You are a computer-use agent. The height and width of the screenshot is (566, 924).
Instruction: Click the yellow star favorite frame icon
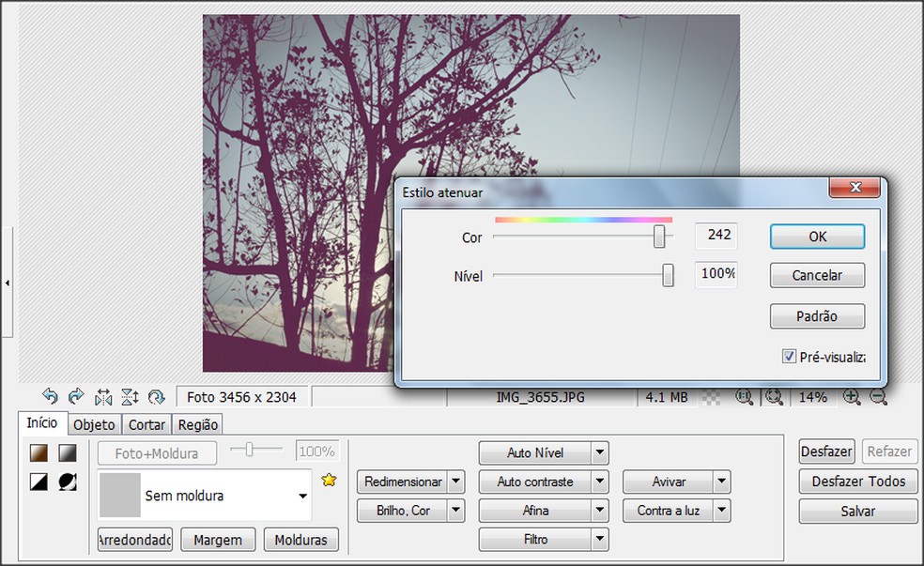click(x=329, y=480)
